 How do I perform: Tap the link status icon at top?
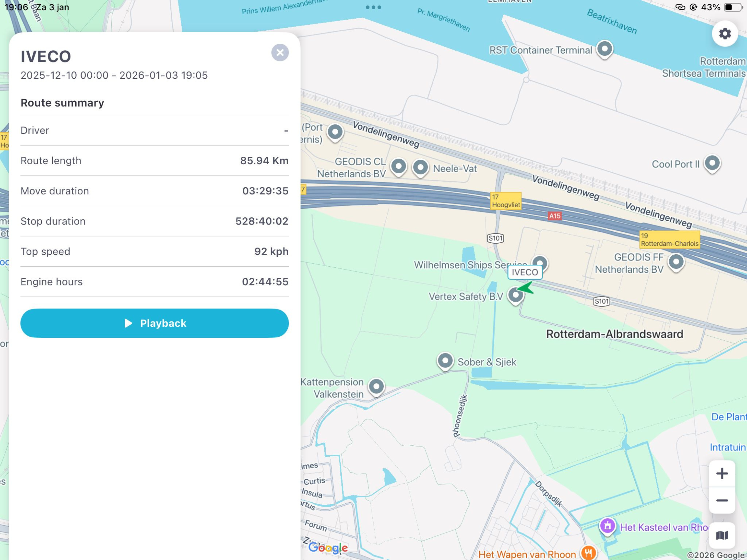pyautogui.click(x=680, y=7)
